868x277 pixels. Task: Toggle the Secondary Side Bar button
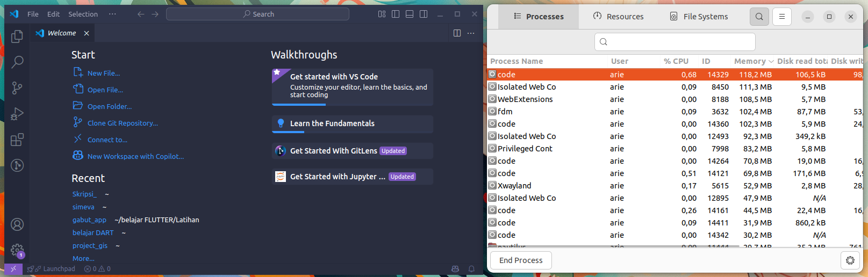coord(424,14)
